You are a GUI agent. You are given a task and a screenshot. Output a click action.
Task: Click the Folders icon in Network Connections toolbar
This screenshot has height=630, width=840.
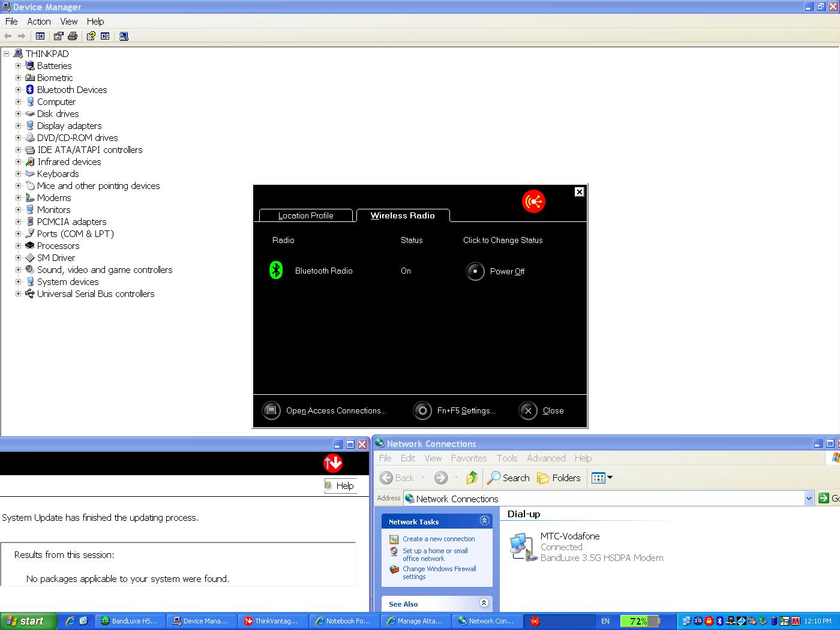pos(543,478)
